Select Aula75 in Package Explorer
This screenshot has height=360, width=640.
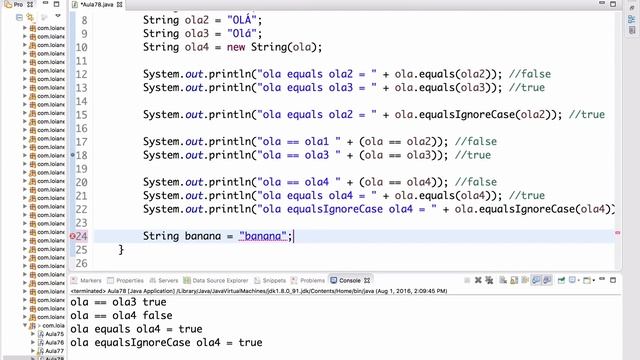tap(51, 334)
